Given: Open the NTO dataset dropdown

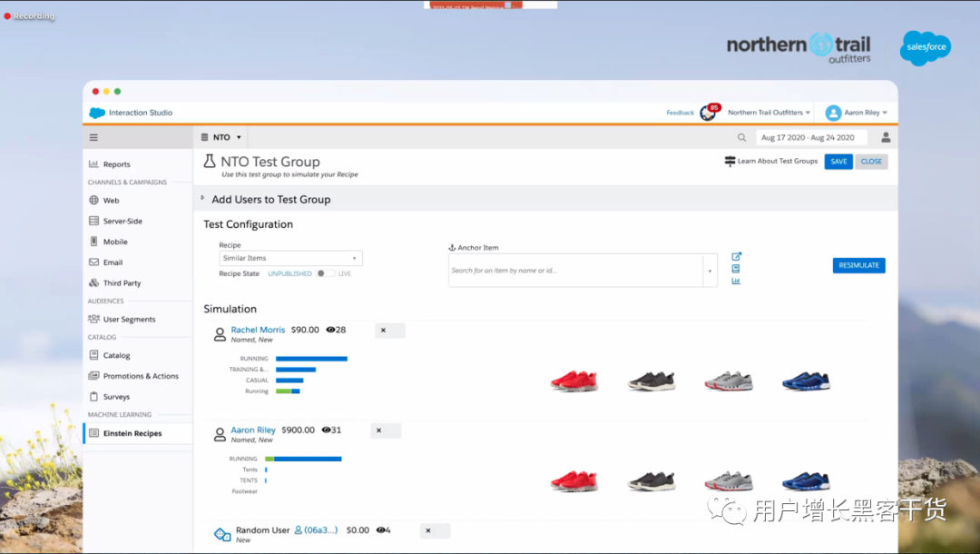Looking at the screenshot, I should click(220, 137).
